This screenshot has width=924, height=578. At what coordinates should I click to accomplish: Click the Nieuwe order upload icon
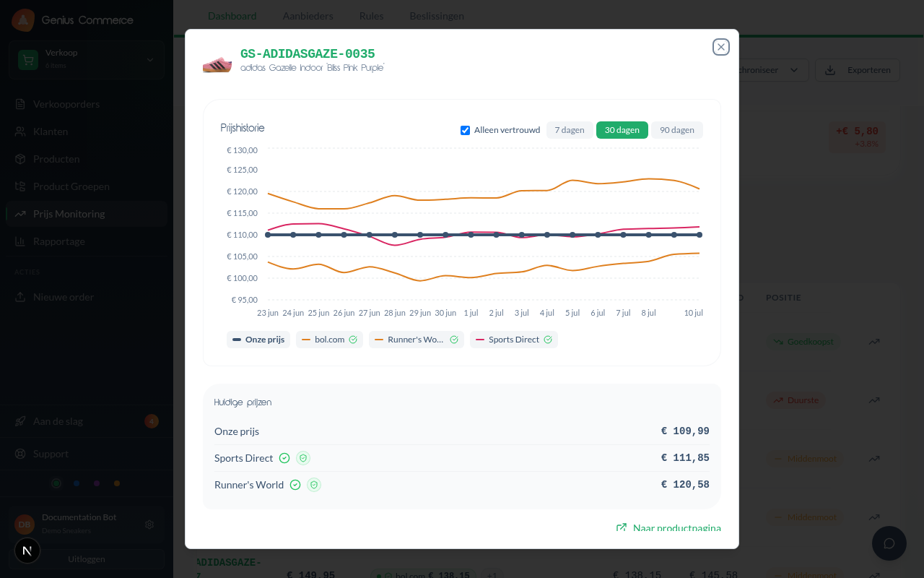tap(19, 297)
